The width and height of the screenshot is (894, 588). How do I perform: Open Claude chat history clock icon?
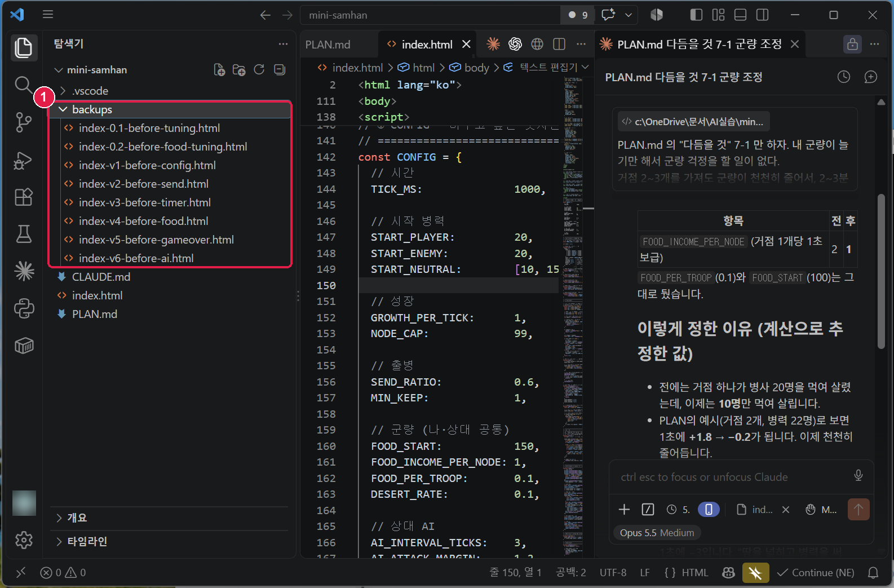pyautogui.click(x=844, y=77)
